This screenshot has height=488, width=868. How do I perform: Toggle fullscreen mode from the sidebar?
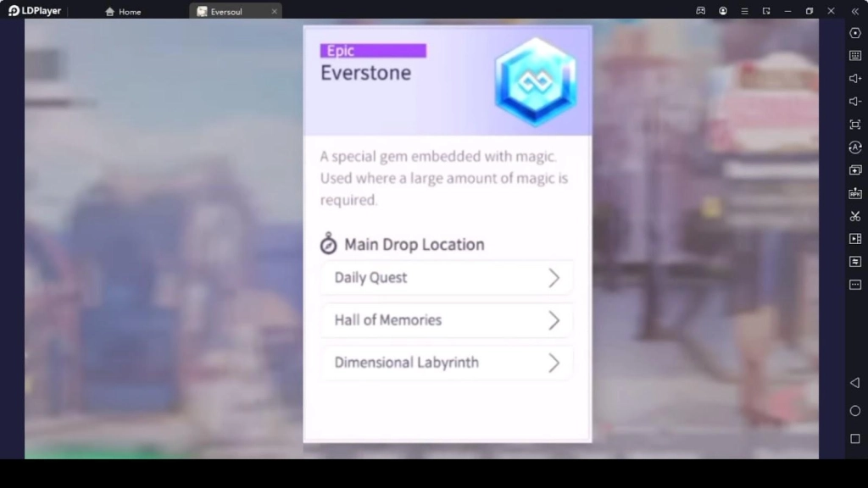855,125
